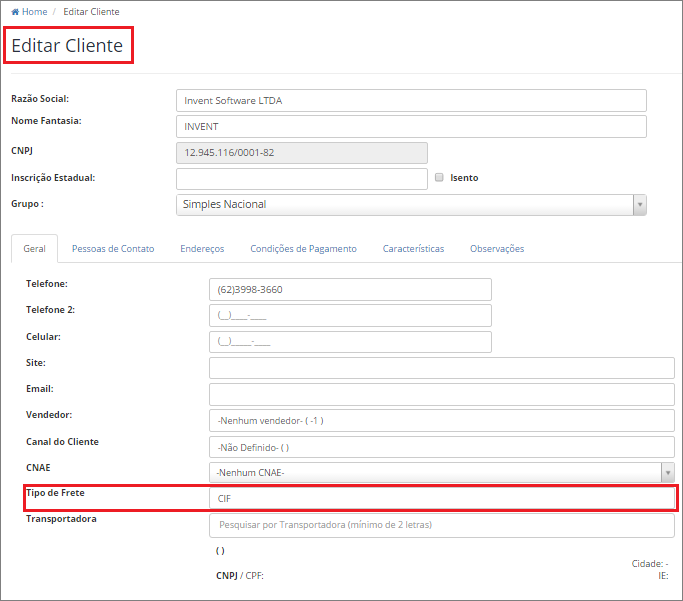Click the Celular input field
The width and height of the screenshot is (683, 601).
350,342
